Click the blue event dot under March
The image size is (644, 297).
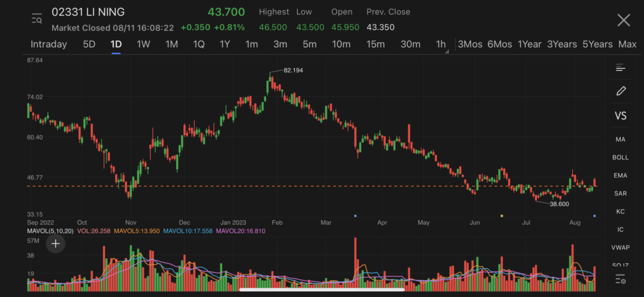pos(355,216)
